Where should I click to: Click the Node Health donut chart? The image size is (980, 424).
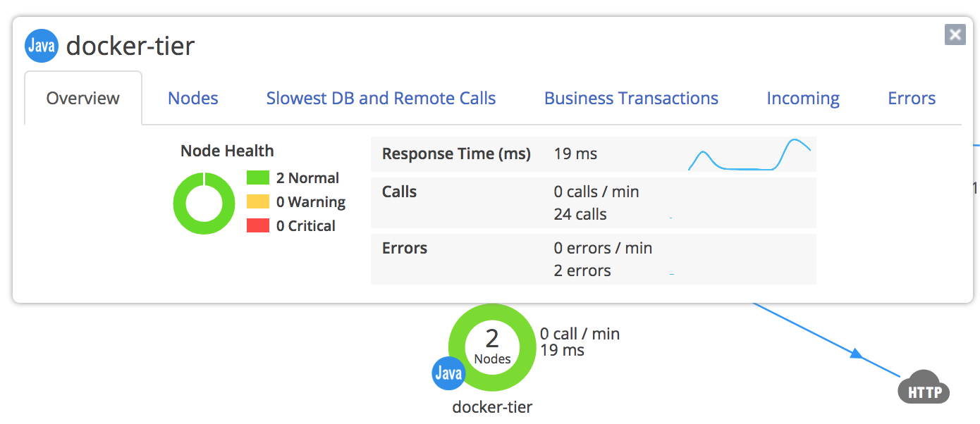tap(204, 204)
